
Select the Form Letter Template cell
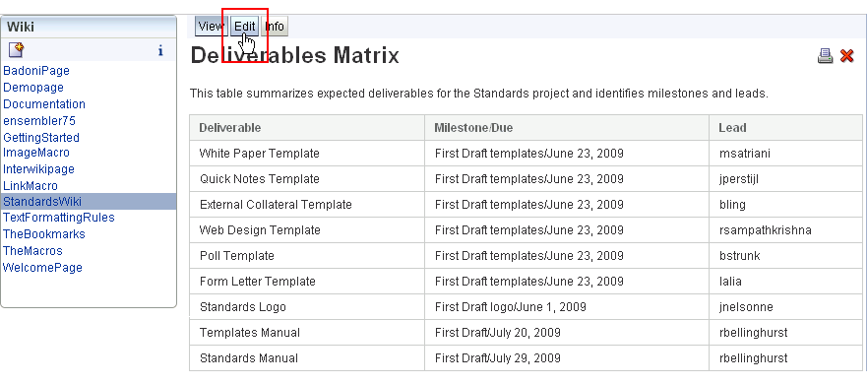tap(307, 282)
